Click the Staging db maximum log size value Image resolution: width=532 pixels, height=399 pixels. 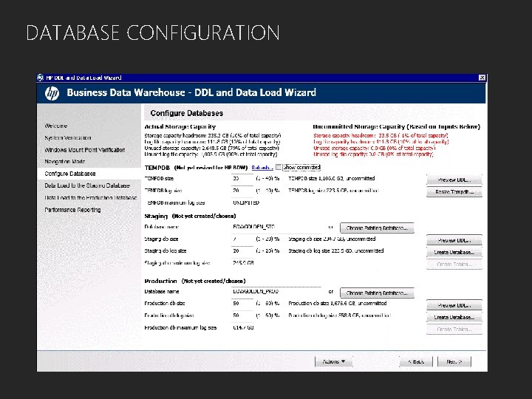(243, 262)
